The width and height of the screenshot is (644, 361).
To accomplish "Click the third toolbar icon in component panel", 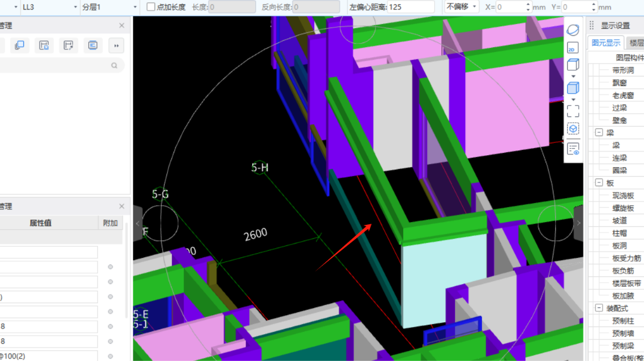I will pyautogui.click(x=68, y=45).
